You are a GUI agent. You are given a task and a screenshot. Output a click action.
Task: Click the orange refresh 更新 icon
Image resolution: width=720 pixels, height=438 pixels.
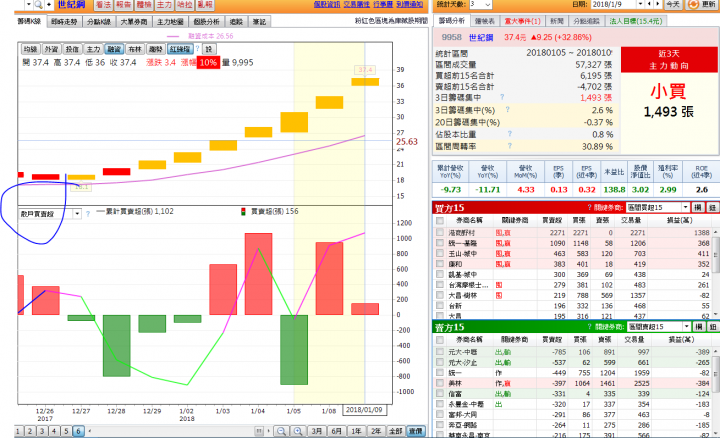(692, 4)
